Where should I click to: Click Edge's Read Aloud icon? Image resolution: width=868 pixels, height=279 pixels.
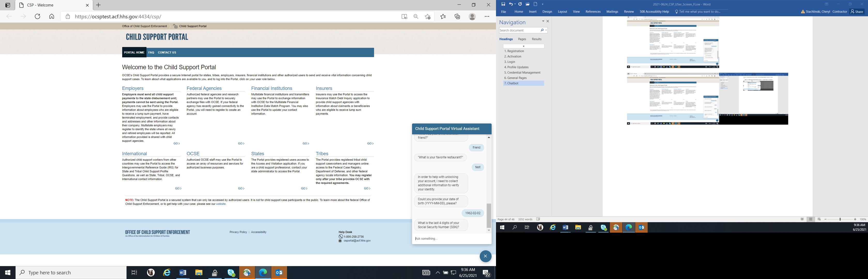click(x=404, y=17)
